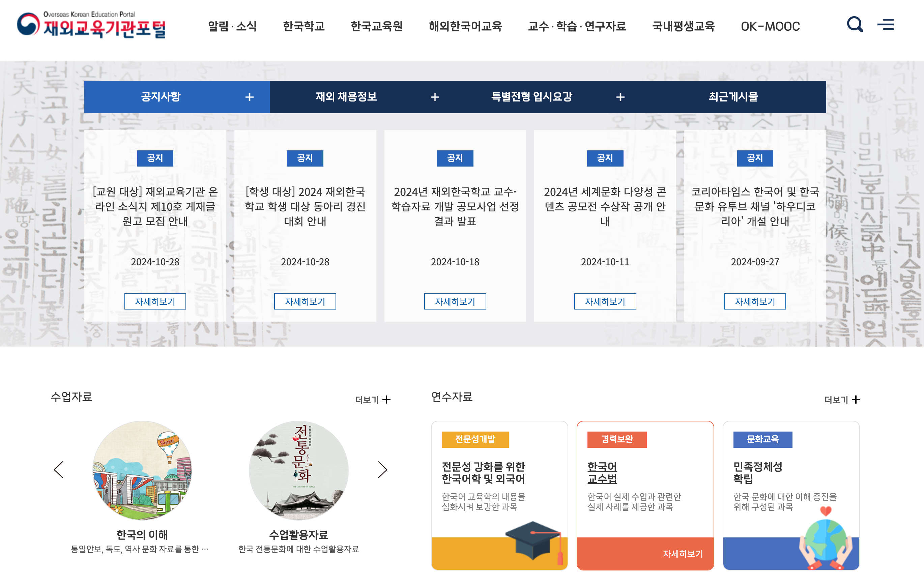
Task: Open the hamburger full-menu icon
Action: (885, 25)
